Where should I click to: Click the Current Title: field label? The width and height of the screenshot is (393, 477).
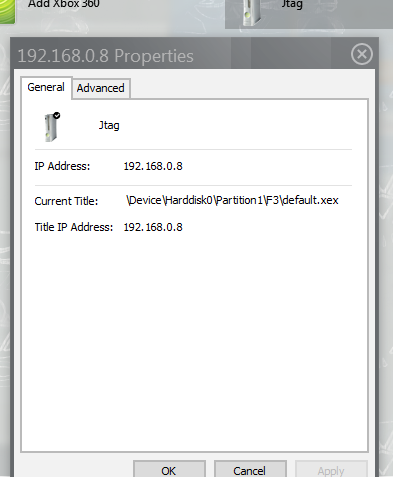(66, 201)
